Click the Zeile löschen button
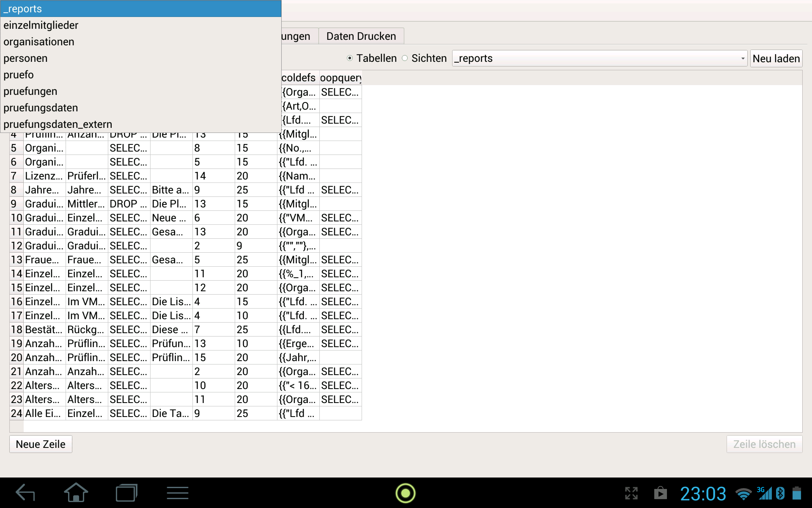The height and width of the screenshot is (508, 812). point(764,444)
